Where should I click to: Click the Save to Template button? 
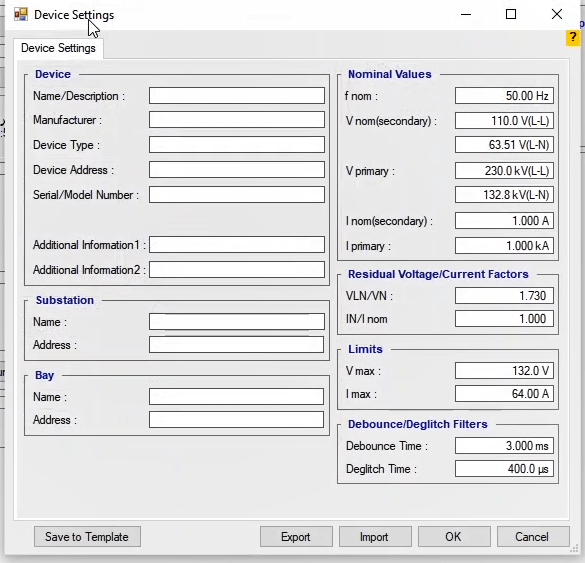[87, 537]
